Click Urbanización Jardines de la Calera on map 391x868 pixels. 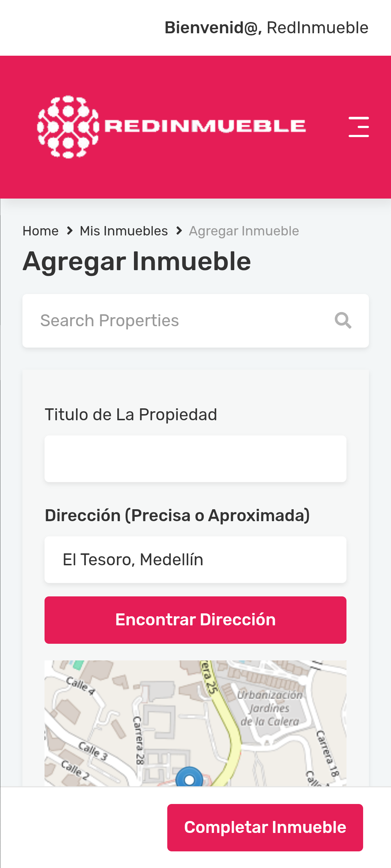(x=270, y=708)
